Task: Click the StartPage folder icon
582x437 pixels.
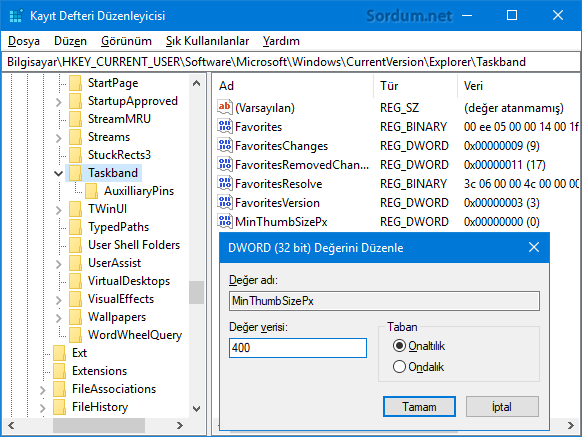Action: click(x=75, y=83)
